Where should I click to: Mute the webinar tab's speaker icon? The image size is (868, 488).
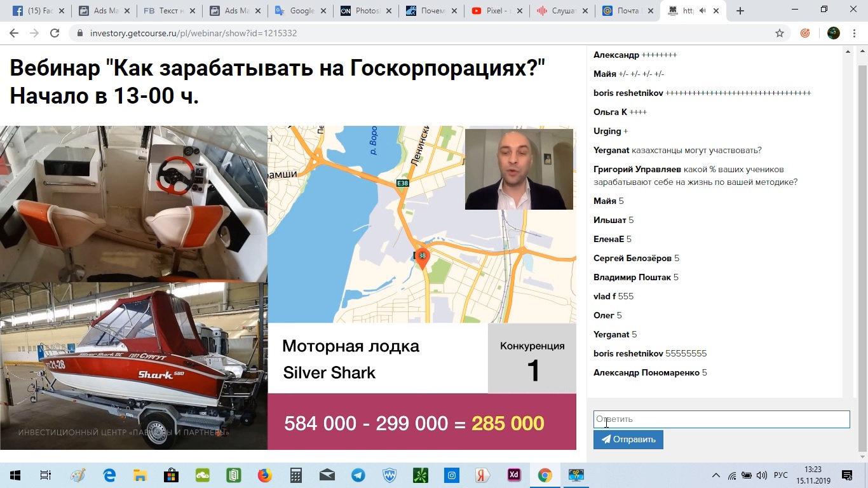(x=702, y=11)
